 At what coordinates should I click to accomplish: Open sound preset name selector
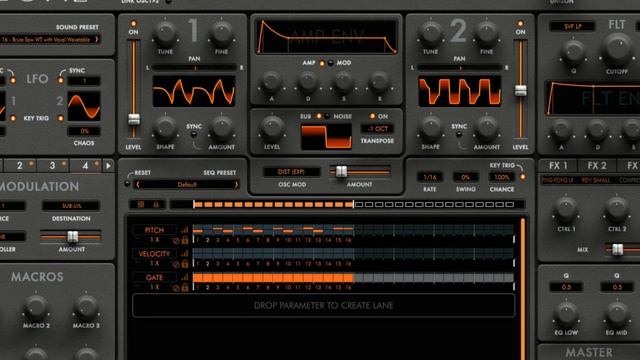[50, 39]
